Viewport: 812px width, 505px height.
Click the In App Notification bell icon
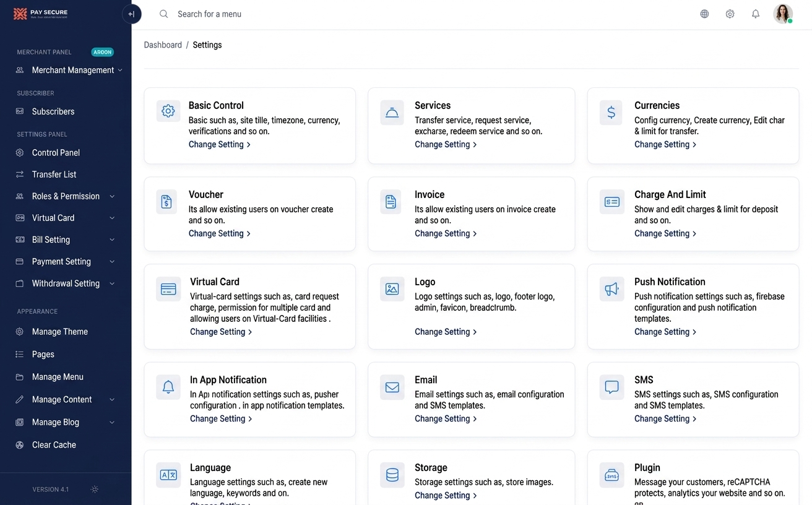point(168,387)
